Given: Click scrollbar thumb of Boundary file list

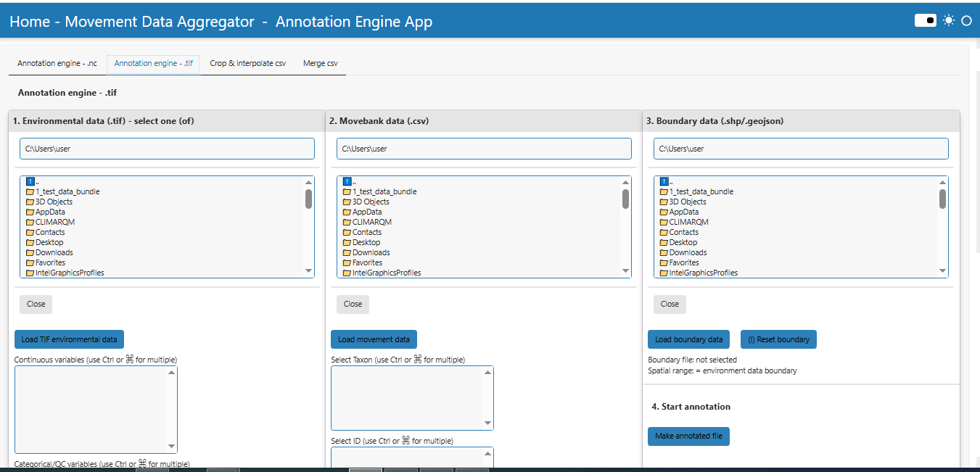Looking at the screenshot, I should tap(943, 199).
